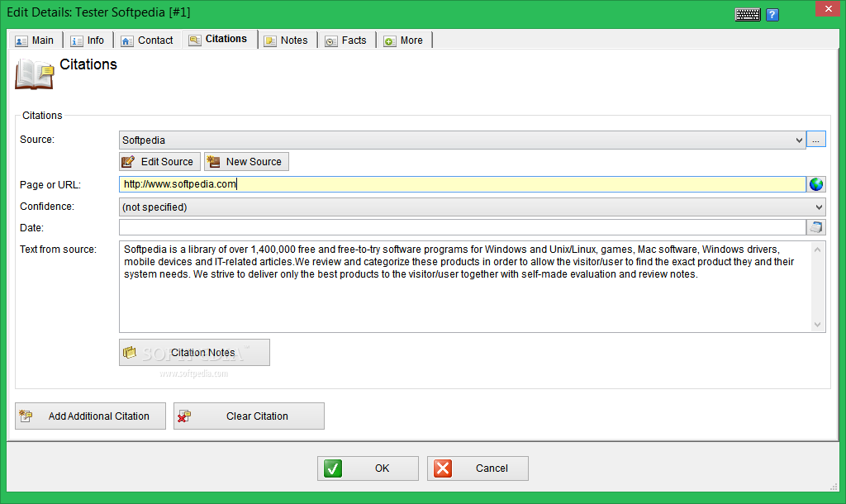Open URL with the globe icon

[816, 184]
